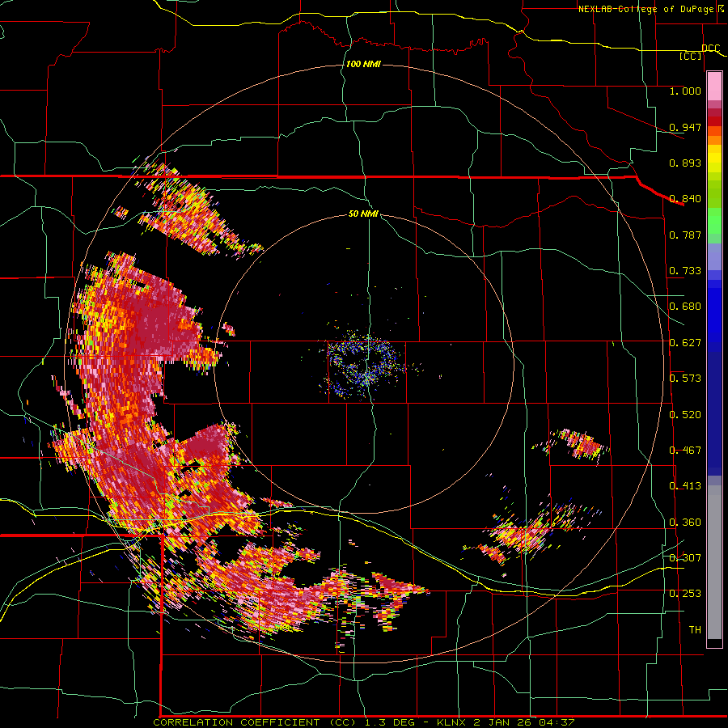Select the 0.733 scale value
This screenshot has height=728, width=728.
(x=685, y=271)
